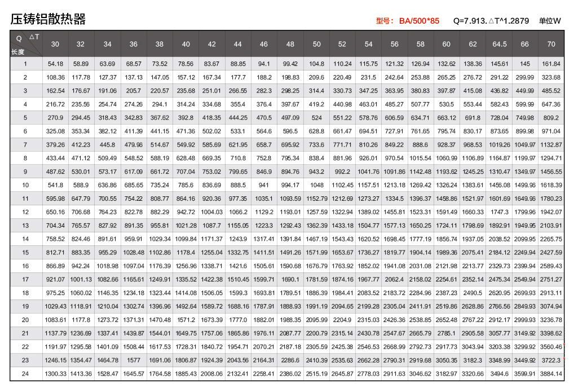Click the cell with value 941
Viewport: 574px width, 392px height.
[264, 185]
